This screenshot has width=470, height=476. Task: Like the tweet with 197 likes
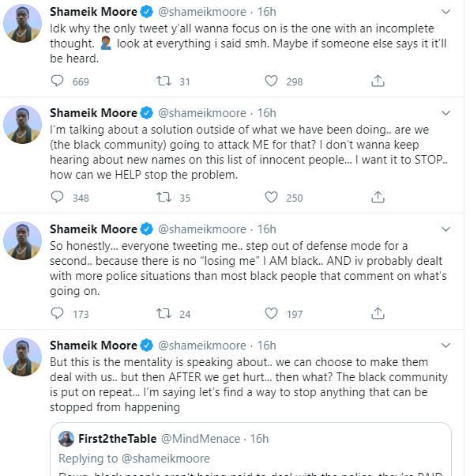click(271, 314)
